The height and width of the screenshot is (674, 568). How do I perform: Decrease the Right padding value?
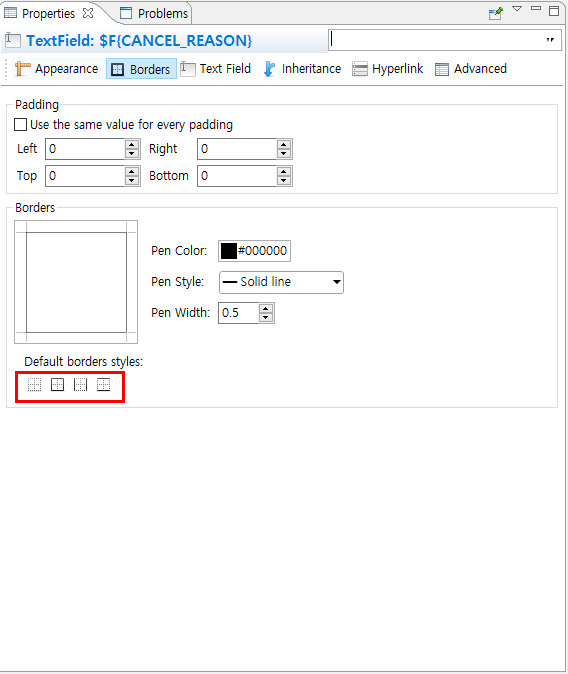click(x=284, y=154)
